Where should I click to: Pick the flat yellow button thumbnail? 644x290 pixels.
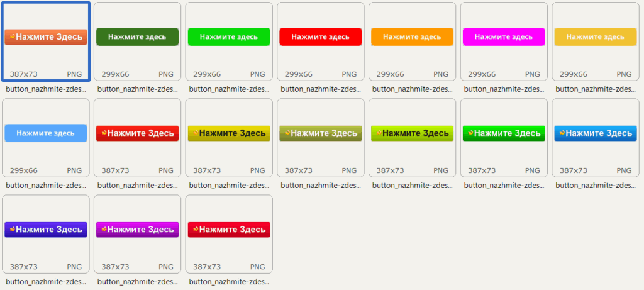pos(596,37)
